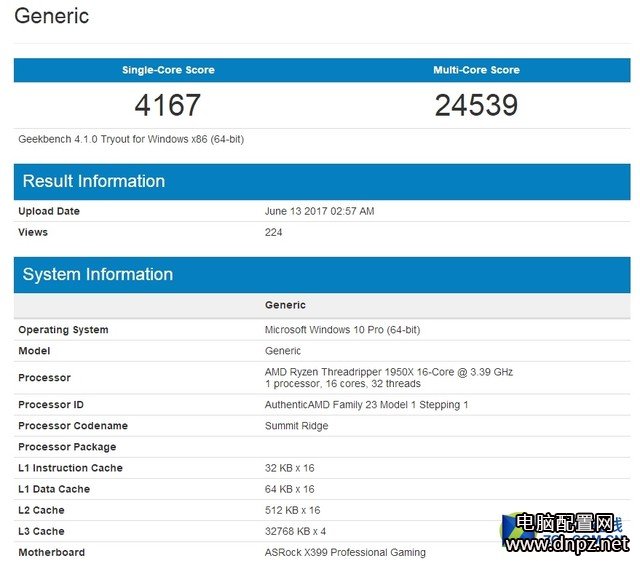Select the AuthenticAMD Family 23 processor ID
Image resolution: width=640 pixels, height=561 pixels.
366,405
